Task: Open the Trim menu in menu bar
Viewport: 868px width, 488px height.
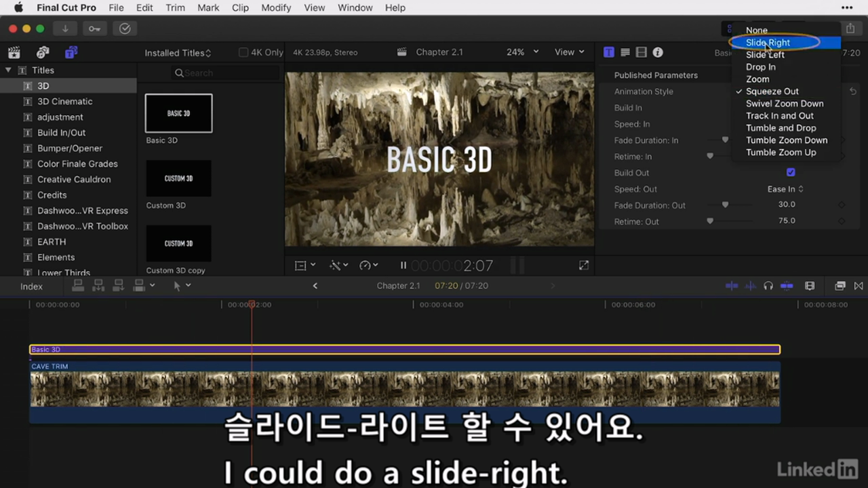Action: click(175, 7)
